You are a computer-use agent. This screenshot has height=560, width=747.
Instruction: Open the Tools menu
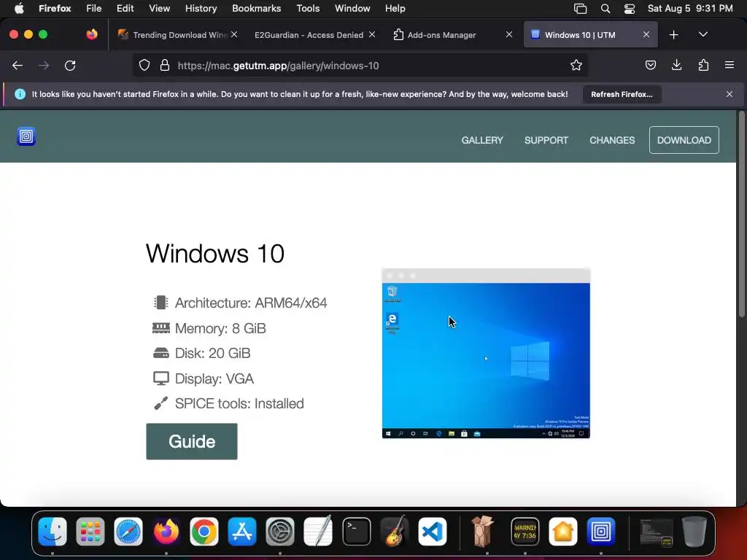tap(308, 9)
